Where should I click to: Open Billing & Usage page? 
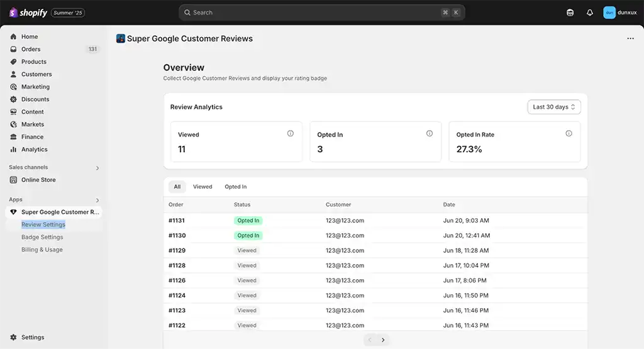pyautogui.click(x=42, y=250)
